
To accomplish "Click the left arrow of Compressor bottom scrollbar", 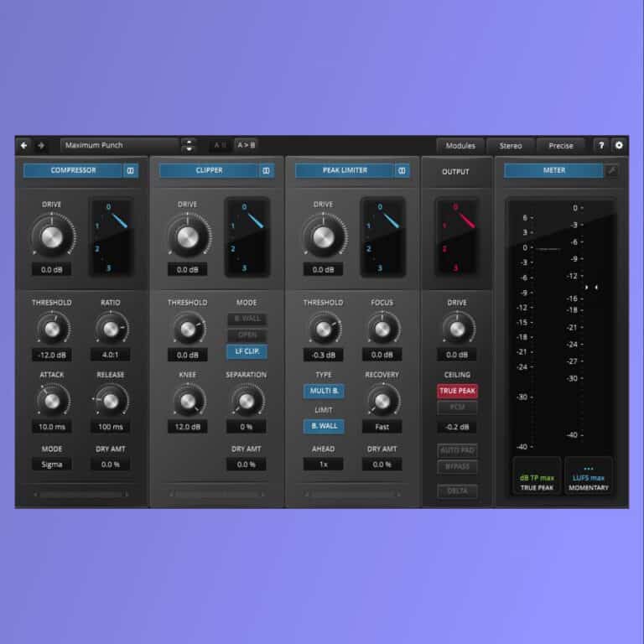I will pos(35,495).
